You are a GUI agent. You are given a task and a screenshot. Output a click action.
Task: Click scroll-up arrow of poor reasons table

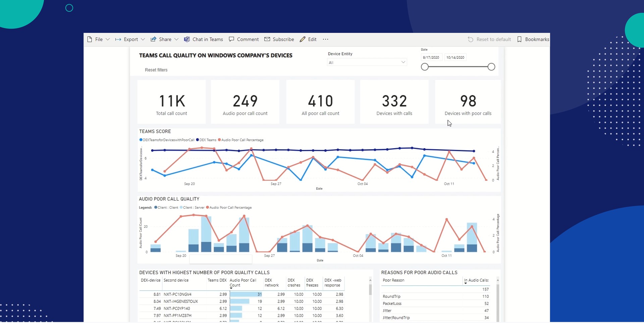[x=498, y=280]
